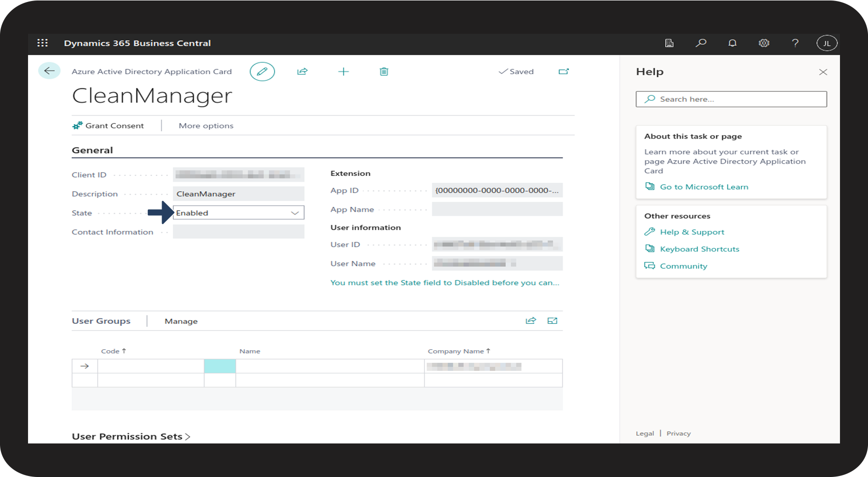Click the pencil edit icon
Screen dimensions: 868x477
coord(262,72)
